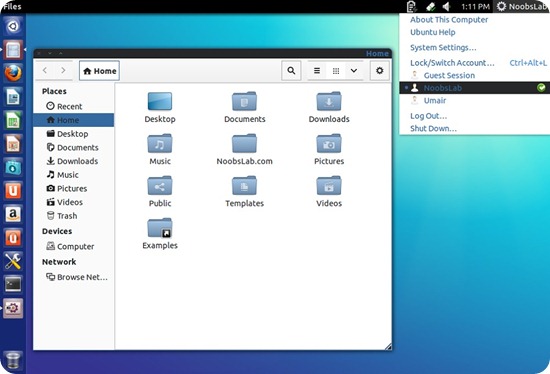Switch to list view icon
This screenshot has height=374, width=550.
point(317,71)
